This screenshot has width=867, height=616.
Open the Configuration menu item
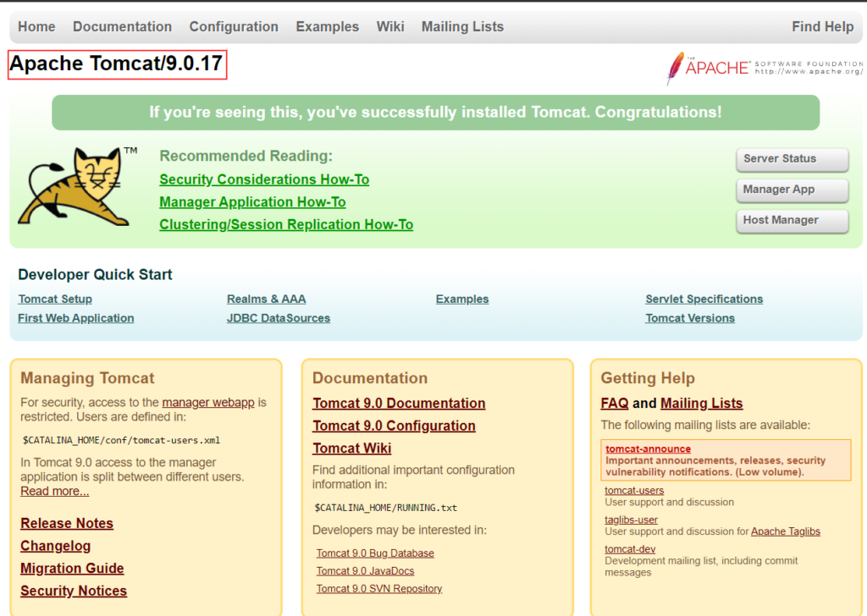pyautogui.click(x=234, y=27)
